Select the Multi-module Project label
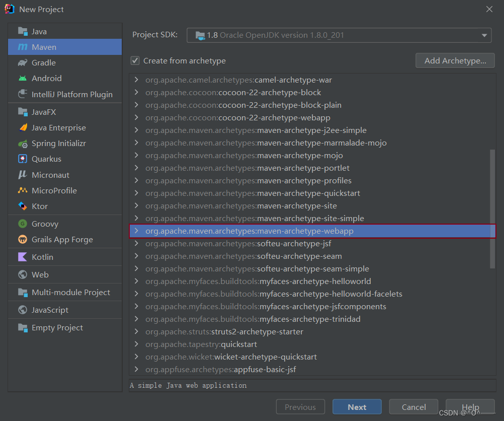 tap(71, 292)
